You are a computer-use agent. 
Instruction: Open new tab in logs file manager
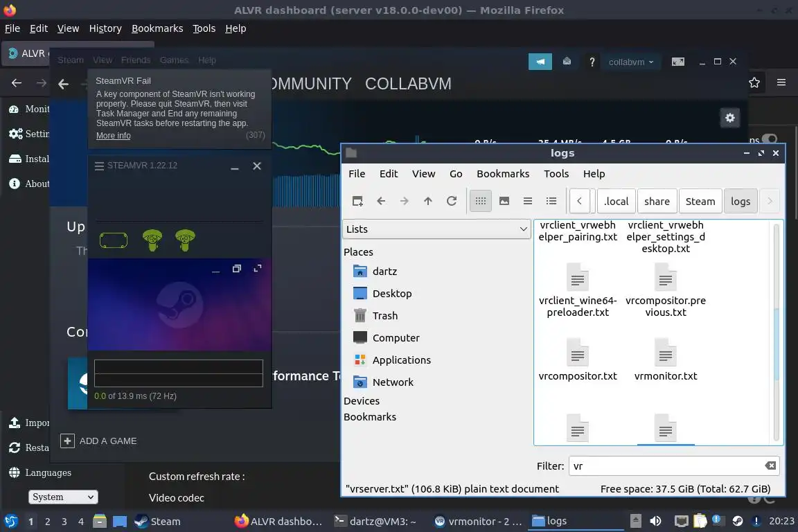point(357,201)
